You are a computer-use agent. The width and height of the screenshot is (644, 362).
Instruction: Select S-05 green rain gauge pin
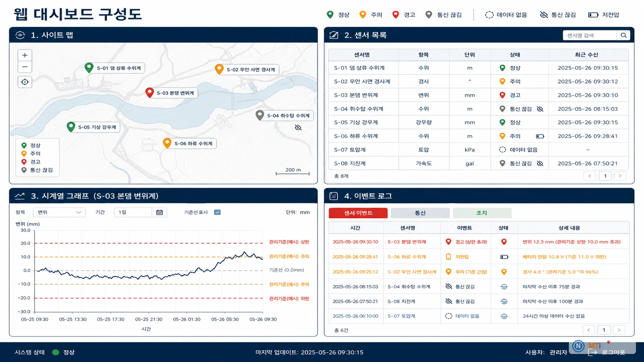(71, 127)
